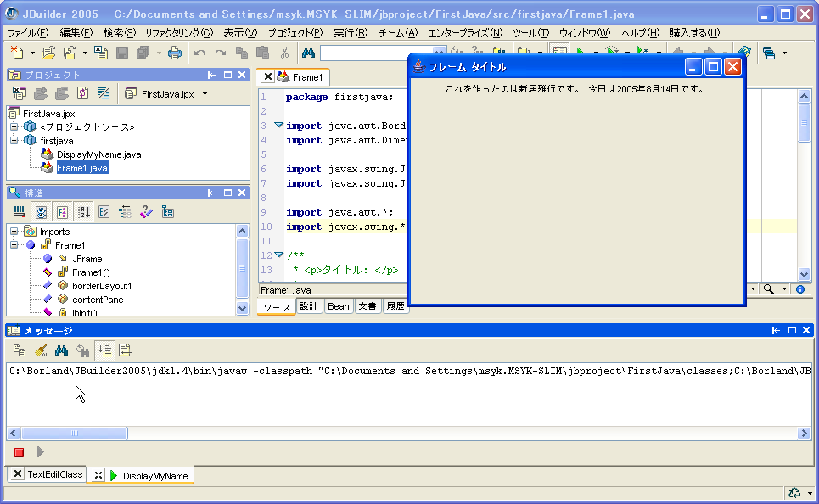The image size is (819, 504).
Task: Open the 実行 (Run) menu
Action: coord(350,33)
